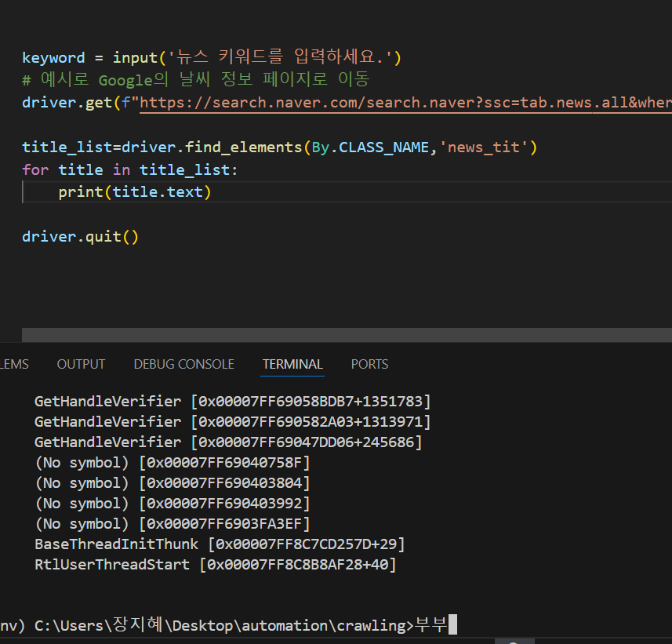Click (No symbol) line 0x00007FF69040758F
The width and height of the screenshot is (672, 644).
point(173,463)
